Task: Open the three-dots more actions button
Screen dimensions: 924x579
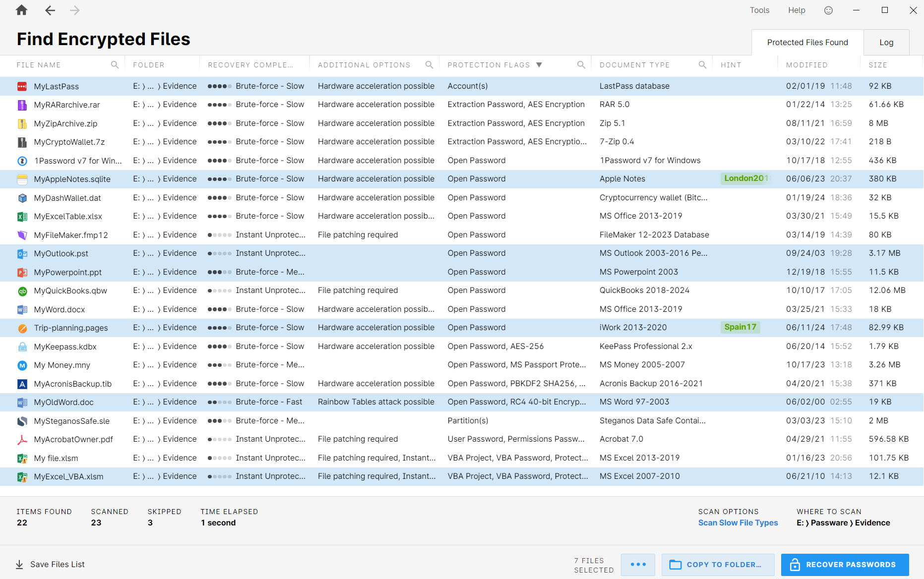Action: (x=638, y=565)
